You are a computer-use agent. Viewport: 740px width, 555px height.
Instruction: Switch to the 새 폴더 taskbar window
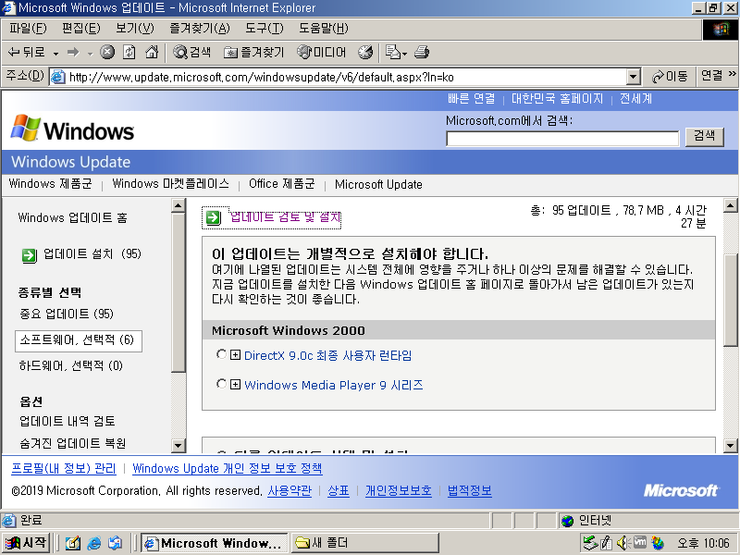tap(365, 543)
